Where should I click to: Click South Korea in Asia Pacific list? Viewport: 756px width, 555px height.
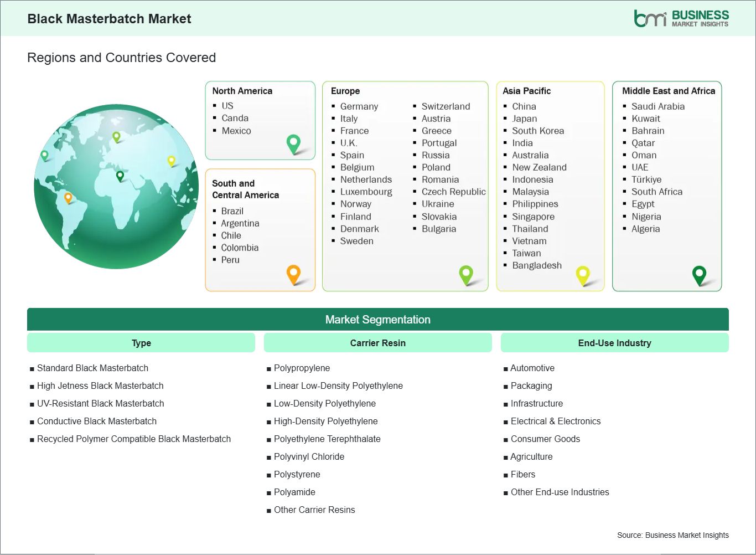pyautogui.click(x=538, y=131)
